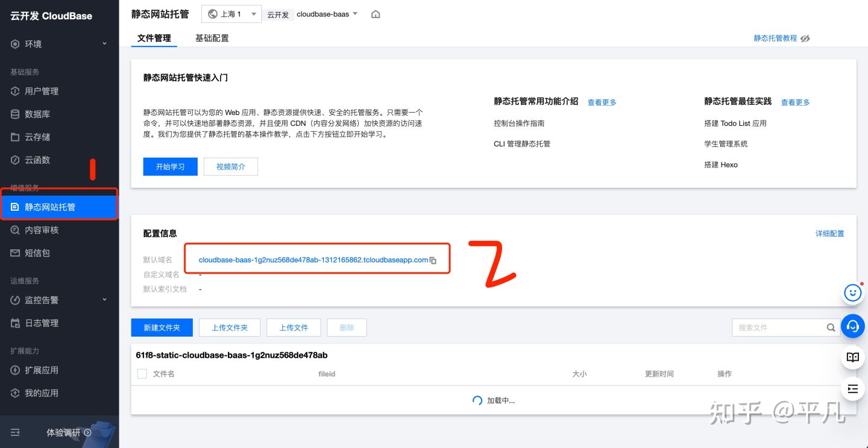
Task: Click the 我的应用 icon in sidebar
Action: pyautogui.click(x=15, y=393)
